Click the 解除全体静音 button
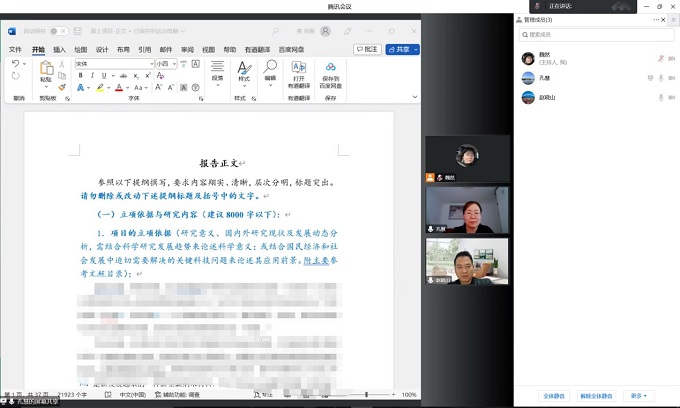680x408 pixels. [x=596, y=396]
